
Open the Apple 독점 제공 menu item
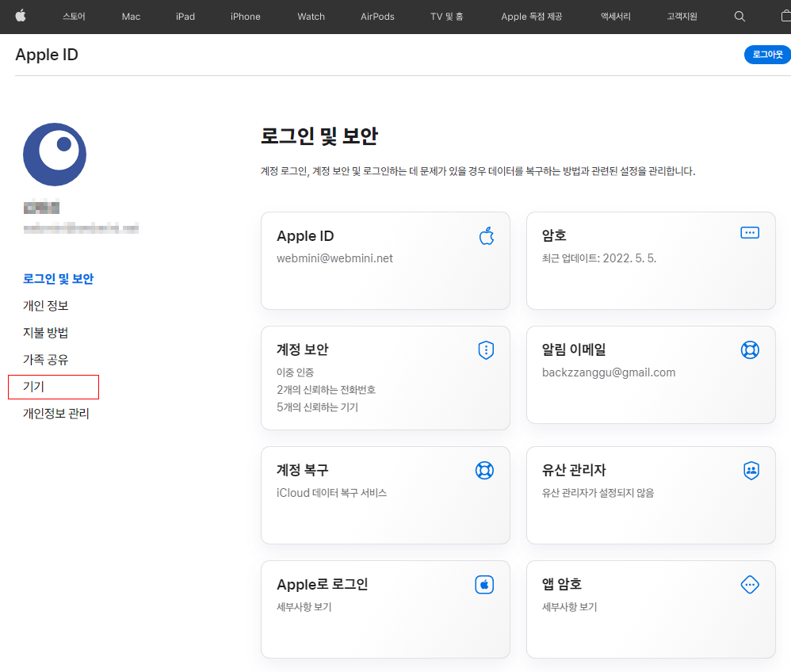coord(532,17)
